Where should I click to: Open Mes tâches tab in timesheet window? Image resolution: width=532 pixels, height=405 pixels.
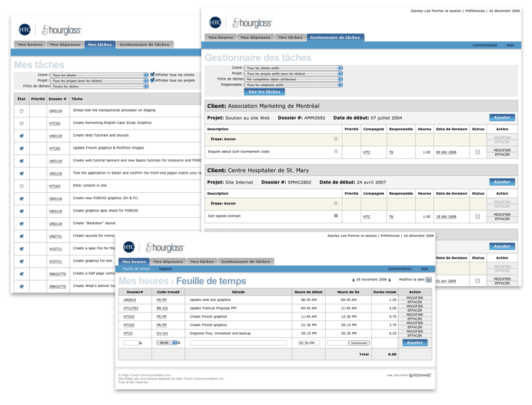click(x=202, y=261)
